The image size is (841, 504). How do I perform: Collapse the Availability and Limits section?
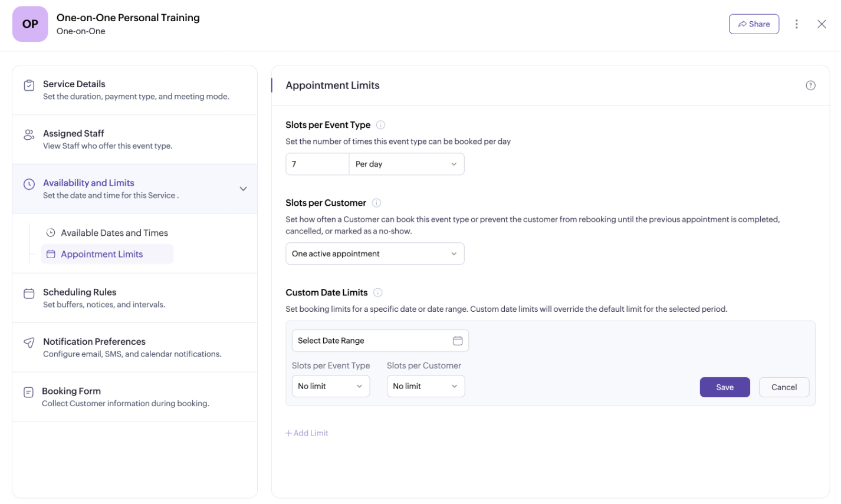point(243,189)
